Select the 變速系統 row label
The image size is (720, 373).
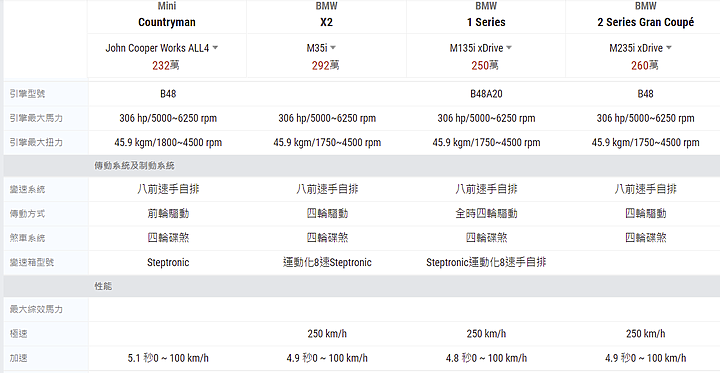27,189
